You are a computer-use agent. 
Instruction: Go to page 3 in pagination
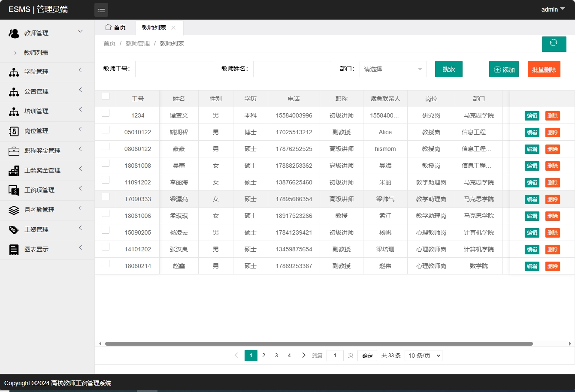tap(276, 355)
